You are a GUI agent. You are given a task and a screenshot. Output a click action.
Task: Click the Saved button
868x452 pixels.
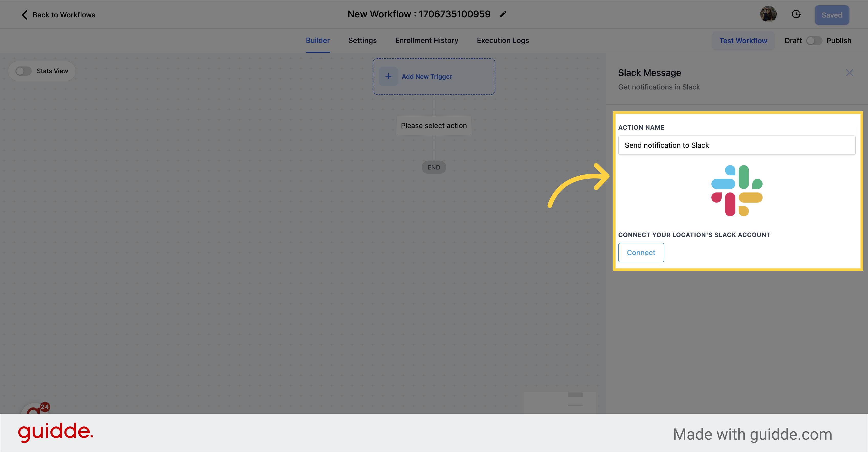click(x=832, y=15)
